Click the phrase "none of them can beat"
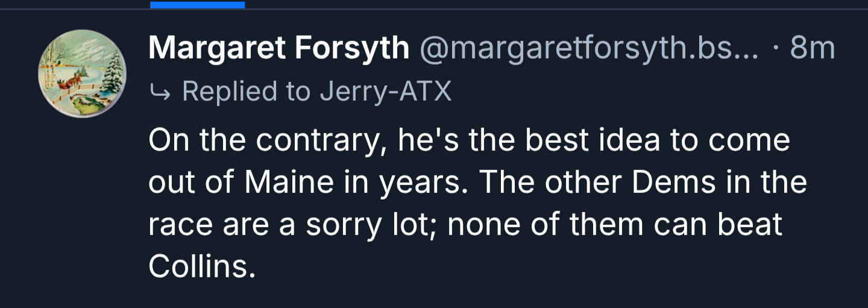 [615, 224]
